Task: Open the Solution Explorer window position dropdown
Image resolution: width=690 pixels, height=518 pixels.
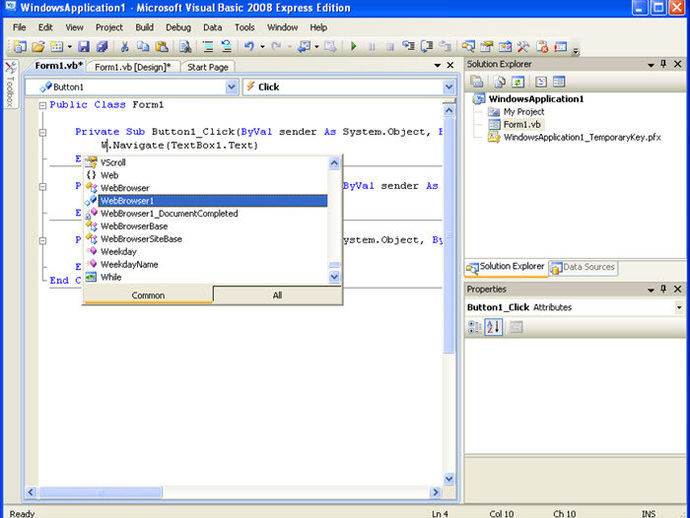Action: [x=651, y=65]
